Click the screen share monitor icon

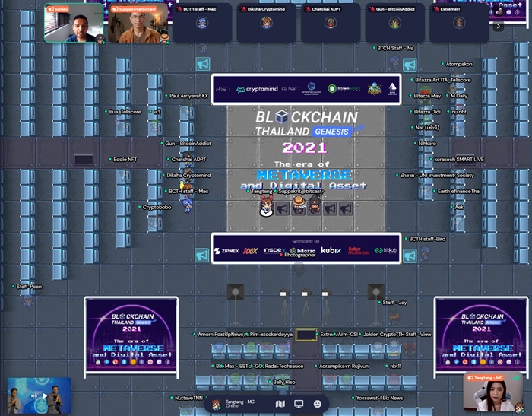point(299,404)
